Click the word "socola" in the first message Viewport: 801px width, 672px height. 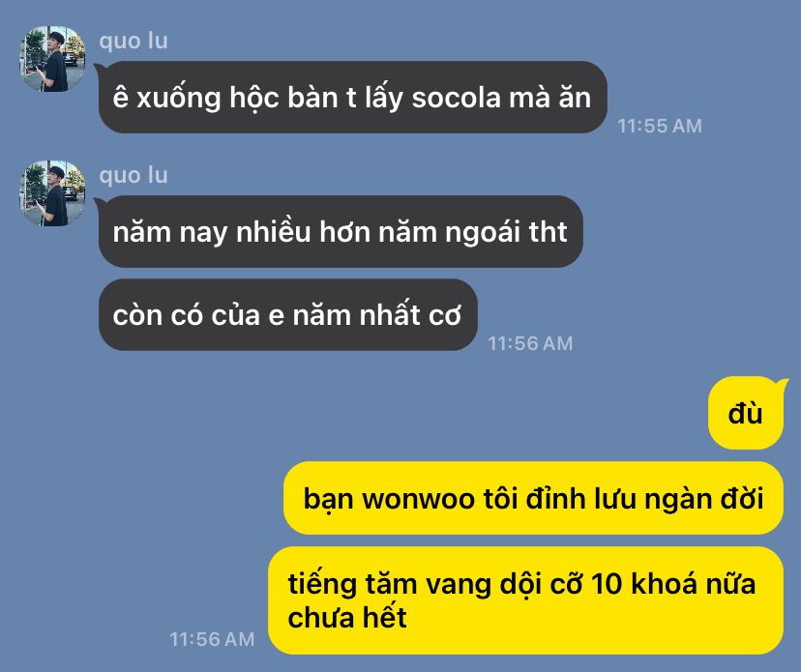click(x=457, y=98)
